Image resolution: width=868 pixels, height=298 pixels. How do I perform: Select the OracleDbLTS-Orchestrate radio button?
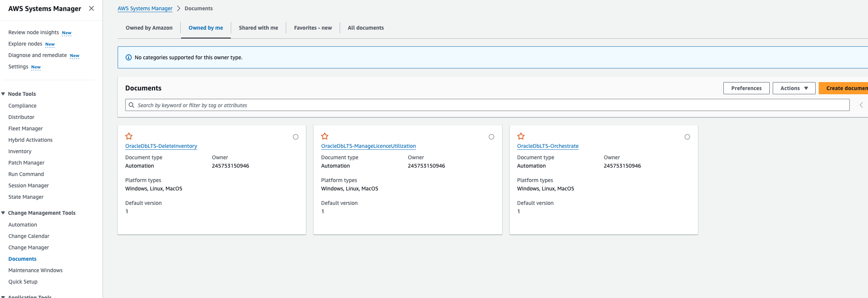click(x=687, y=137)
